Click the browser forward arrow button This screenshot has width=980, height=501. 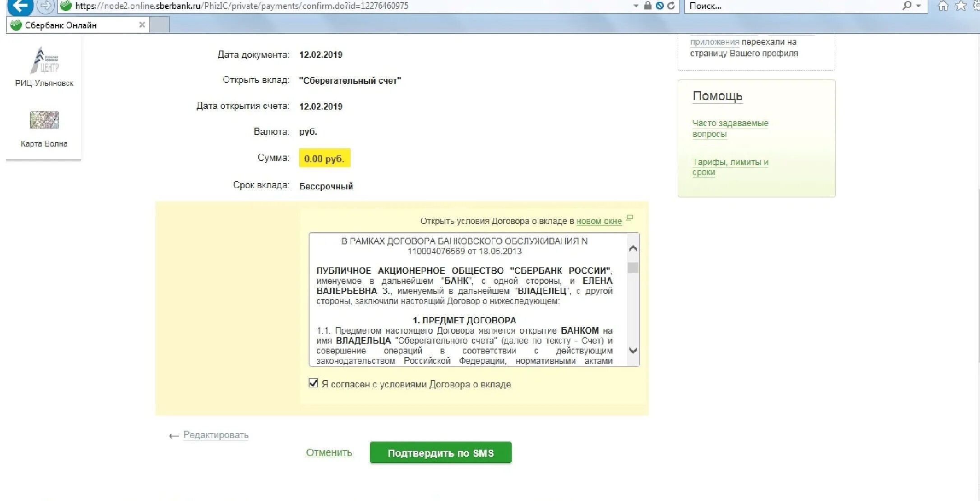pos(45,6)
